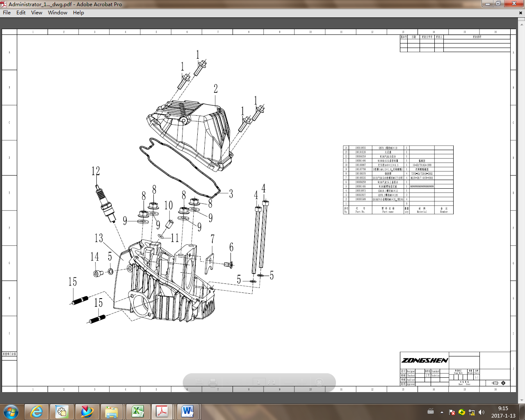Open the File menu

coord(7,13)
